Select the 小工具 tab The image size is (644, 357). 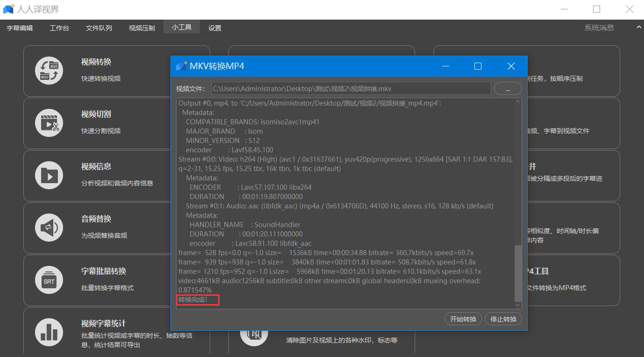182,27
